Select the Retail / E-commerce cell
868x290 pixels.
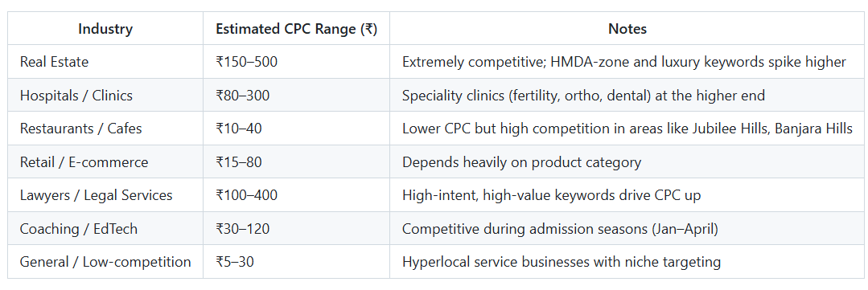105,162
